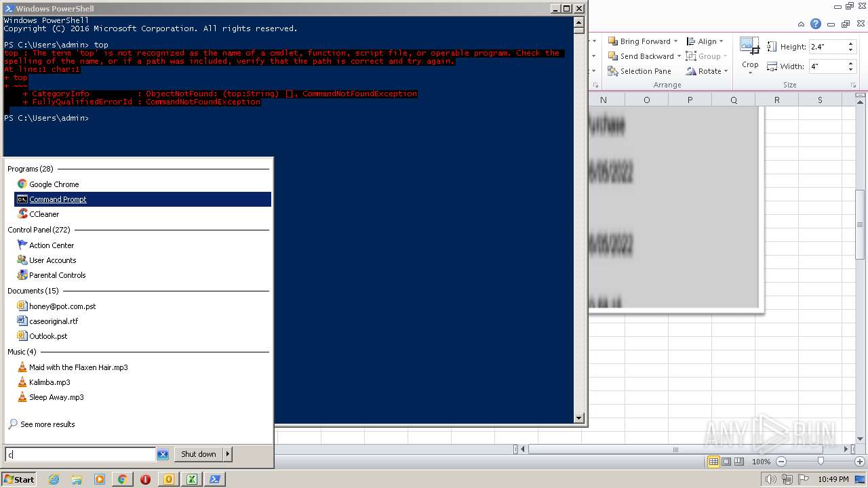
Task: Select column R header in Excel
Action: click(x=776, y=100)
